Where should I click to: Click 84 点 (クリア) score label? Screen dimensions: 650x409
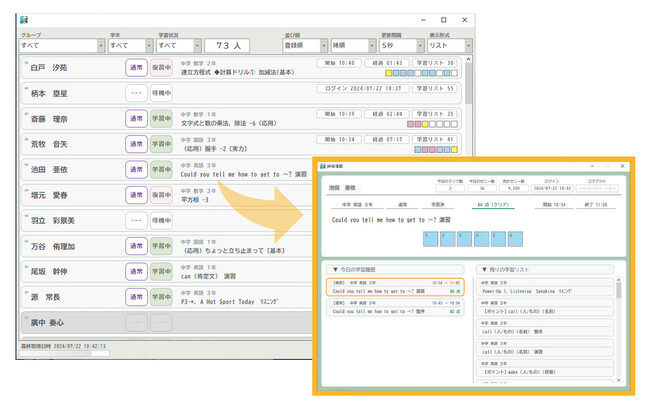coord(493,205)
